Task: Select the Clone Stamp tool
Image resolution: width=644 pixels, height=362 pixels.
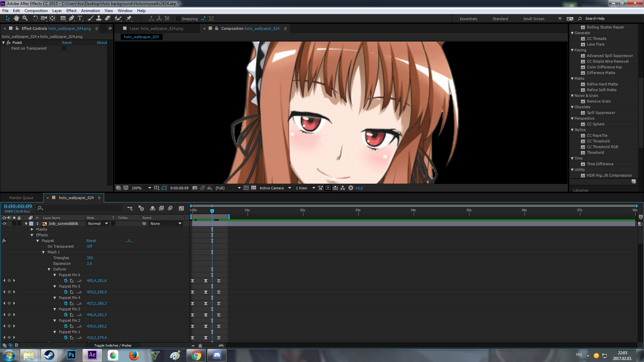Action: coord(99,18)
